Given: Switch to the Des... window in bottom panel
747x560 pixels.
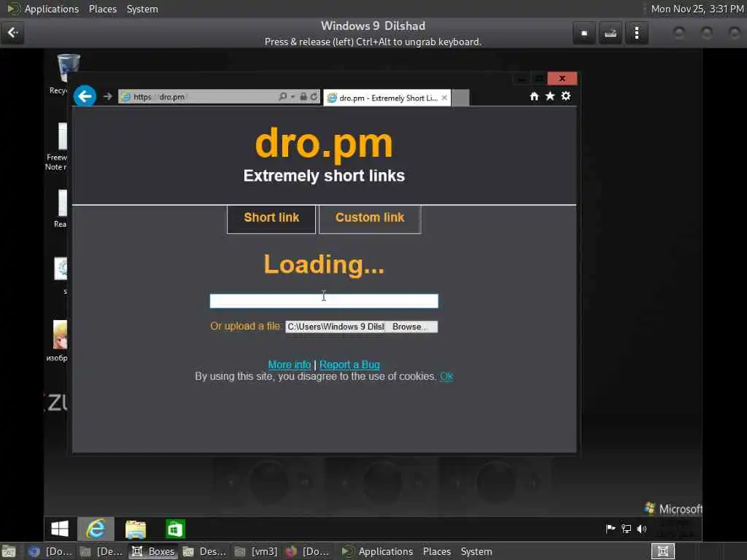Looking at the screenshot, I should pos(205,551).
